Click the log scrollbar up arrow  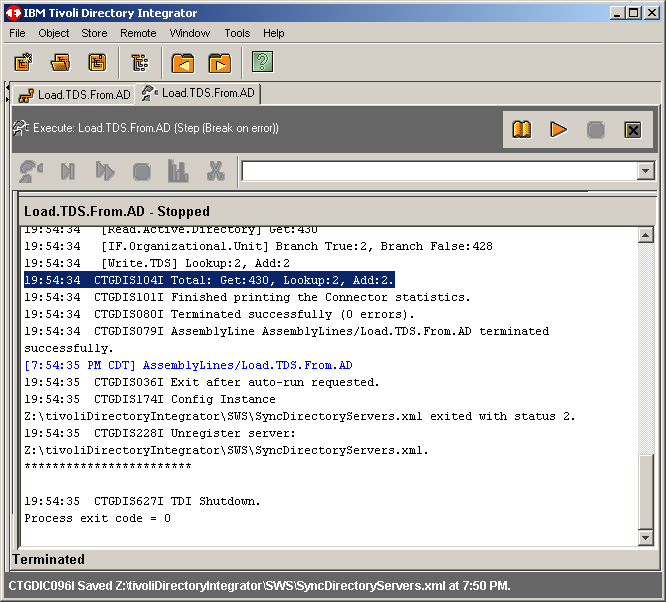647,235
